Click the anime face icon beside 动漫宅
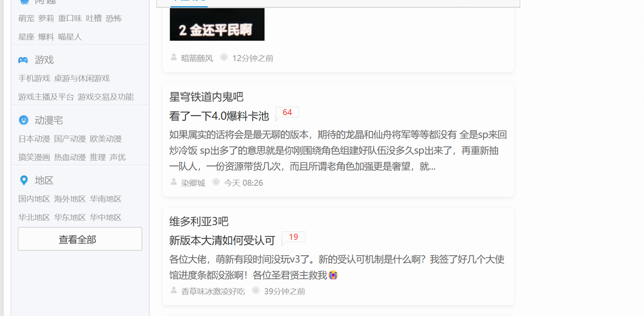 pyautogui.click(x=23, y=120)
